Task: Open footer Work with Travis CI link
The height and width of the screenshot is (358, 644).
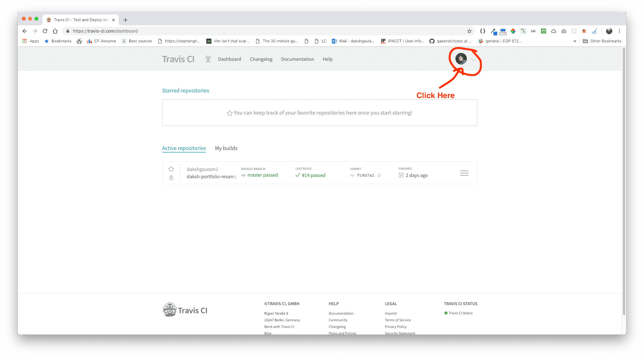Action: coord(279,327)
